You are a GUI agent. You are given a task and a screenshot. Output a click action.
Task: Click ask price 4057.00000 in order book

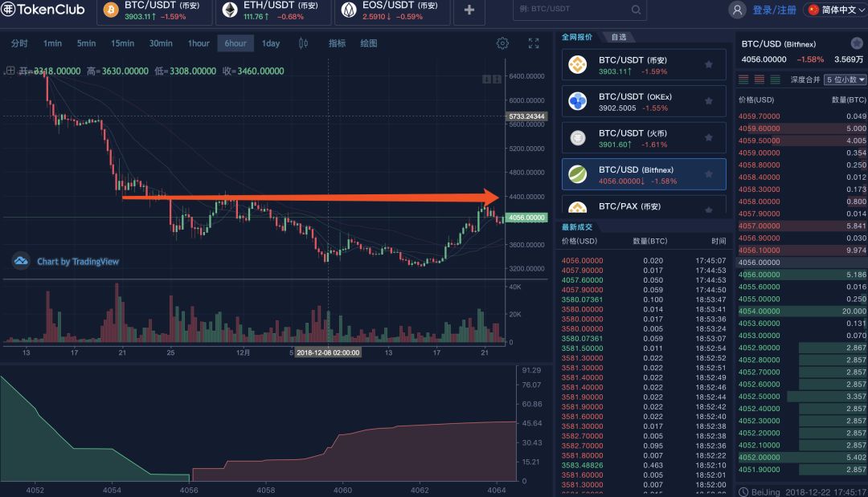coord(759,226)
